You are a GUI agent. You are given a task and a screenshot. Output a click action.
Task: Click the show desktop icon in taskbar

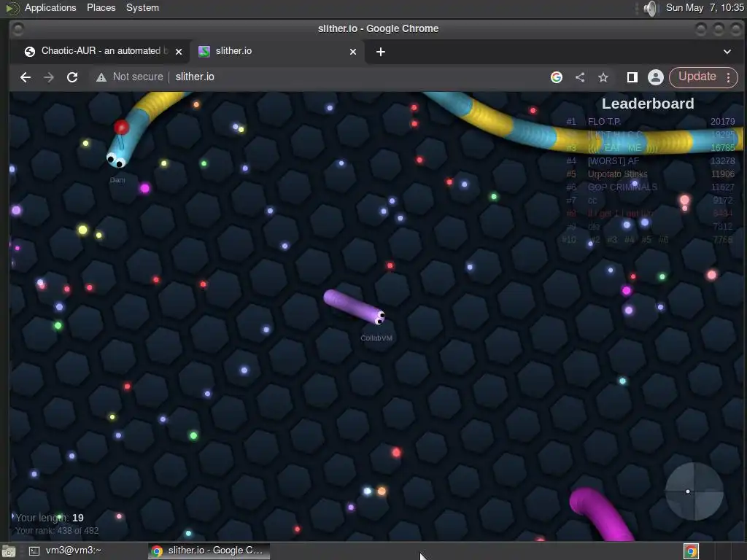pyautogui.click(x=9, y=551)
